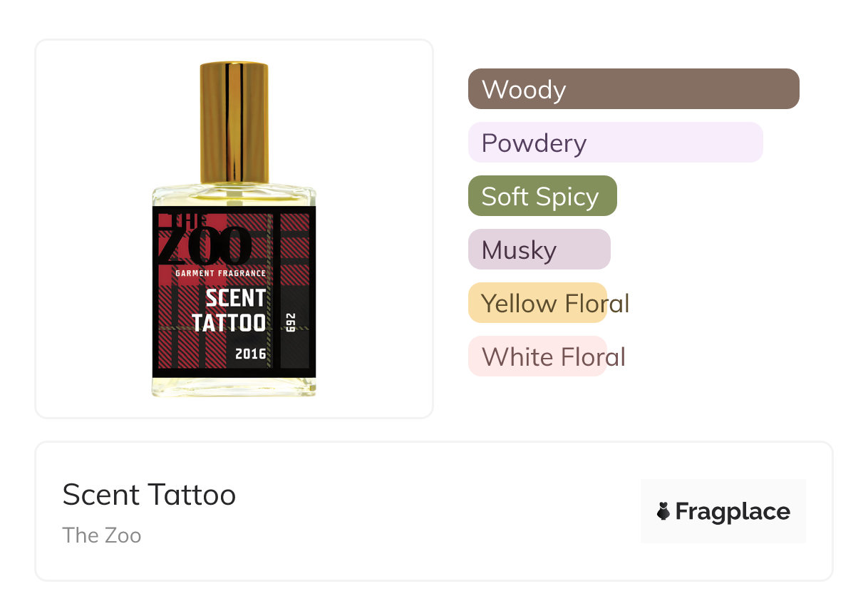
Task: Open the Scent Tattoo bottle image
Action: coord(234,228)
